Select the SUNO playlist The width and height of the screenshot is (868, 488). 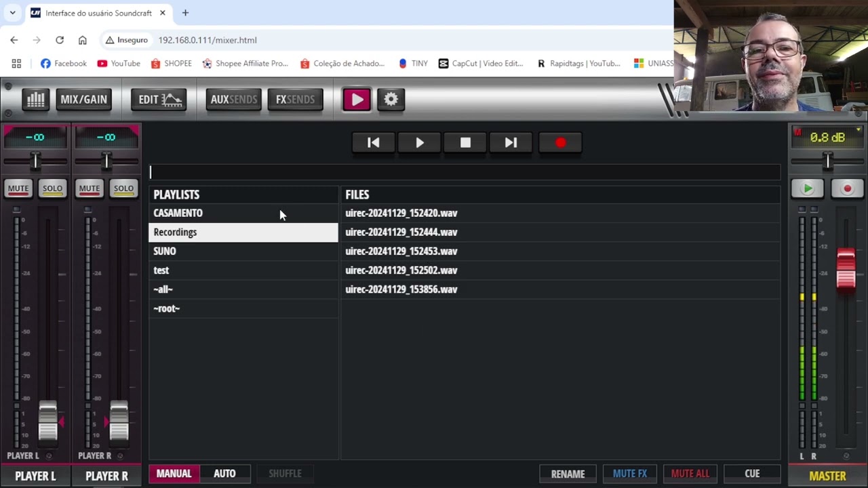click(x=243, y=251)
